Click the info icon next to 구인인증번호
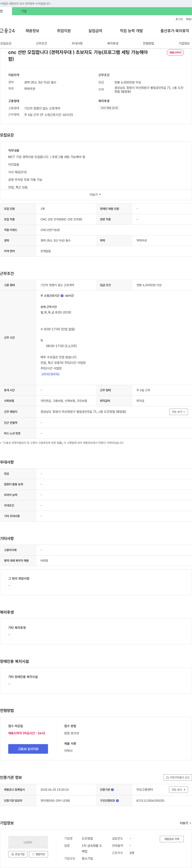Image resolution: width=192 pixels, height=868 pixels. pos(117,801)
